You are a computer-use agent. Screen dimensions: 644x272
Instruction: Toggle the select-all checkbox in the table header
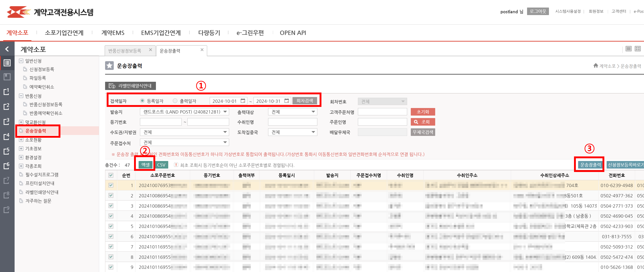(111, 175)
